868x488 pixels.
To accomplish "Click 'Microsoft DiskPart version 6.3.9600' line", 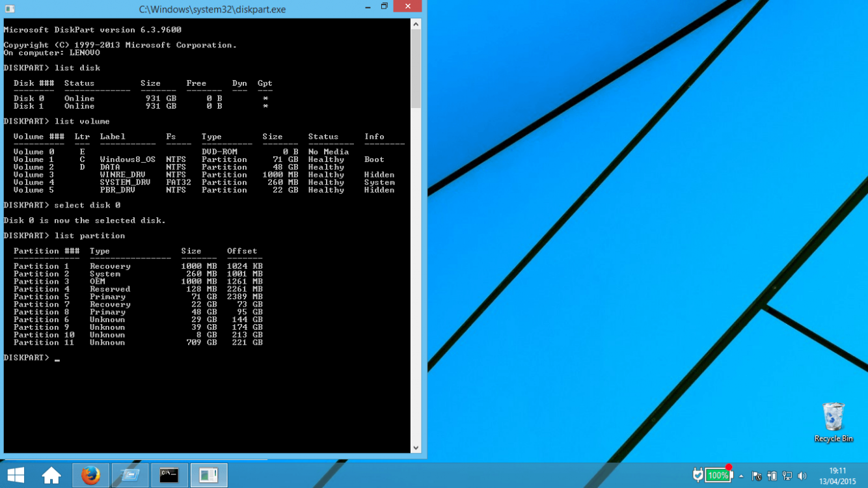I will click(92, 30).
